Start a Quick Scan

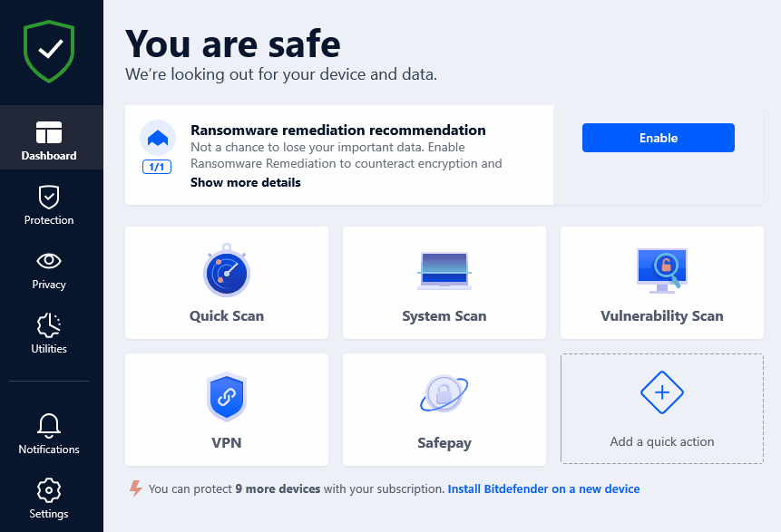click(x=227, y=282)
